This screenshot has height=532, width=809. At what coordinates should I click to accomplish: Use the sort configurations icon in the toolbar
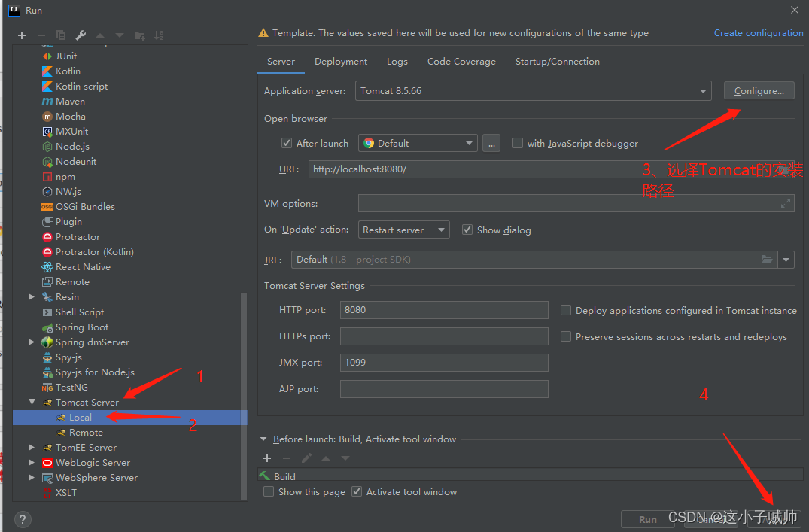(159, 35)
